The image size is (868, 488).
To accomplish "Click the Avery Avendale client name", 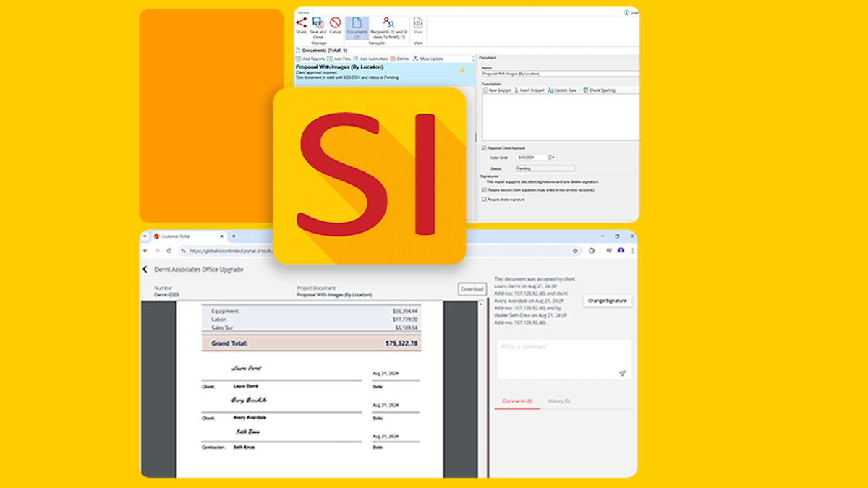I will click(x=250, y=417).
